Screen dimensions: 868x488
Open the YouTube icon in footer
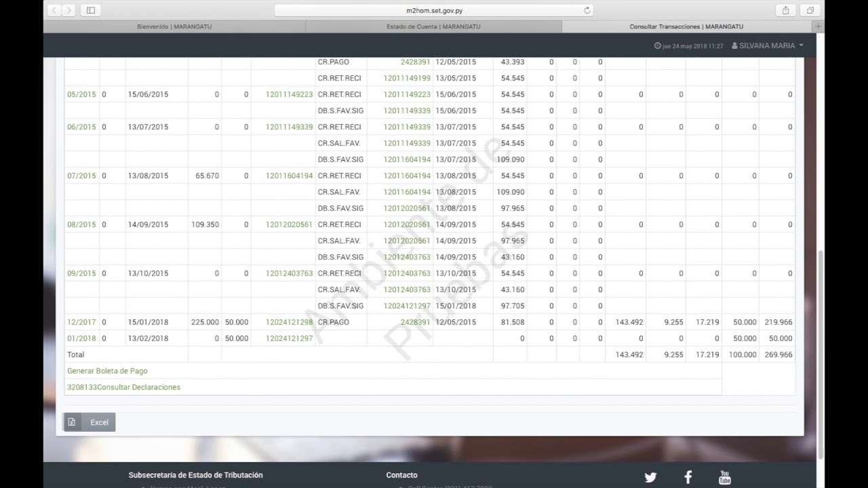pyautogui.click(x=724, y=477)
